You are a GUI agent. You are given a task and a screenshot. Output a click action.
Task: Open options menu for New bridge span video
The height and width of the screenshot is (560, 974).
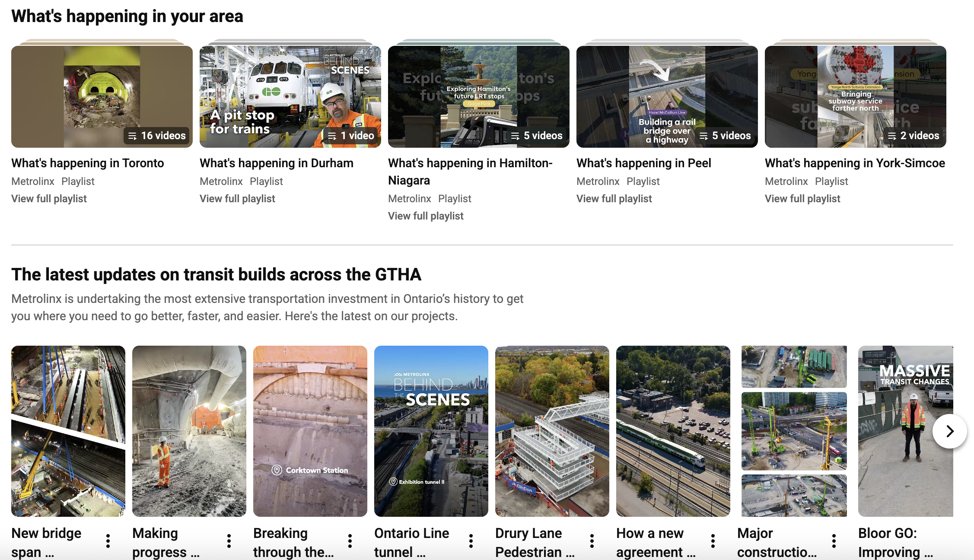(x=108, y=541)
